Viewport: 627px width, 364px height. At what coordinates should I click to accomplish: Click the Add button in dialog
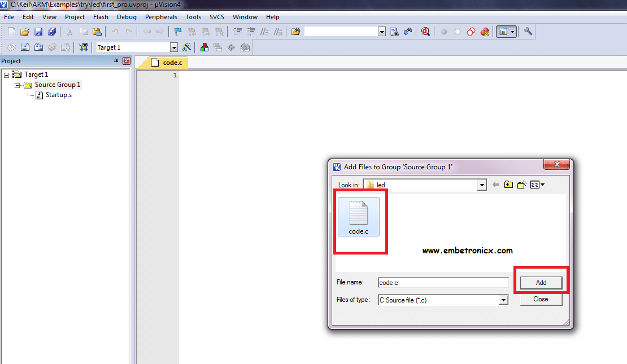click(541, 283)
